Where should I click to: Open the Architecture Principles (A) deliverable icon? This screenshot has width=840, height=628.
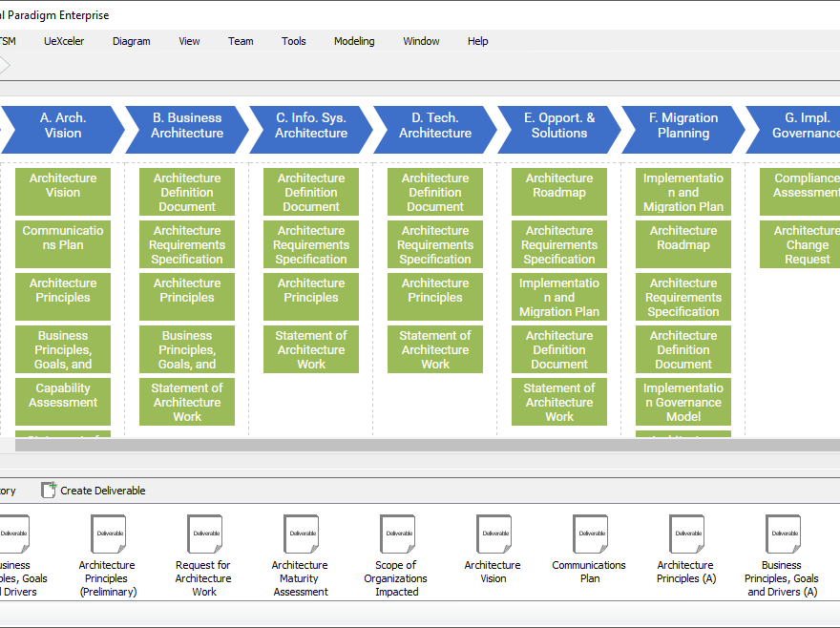pyautogui.click(x=686, y=534)
